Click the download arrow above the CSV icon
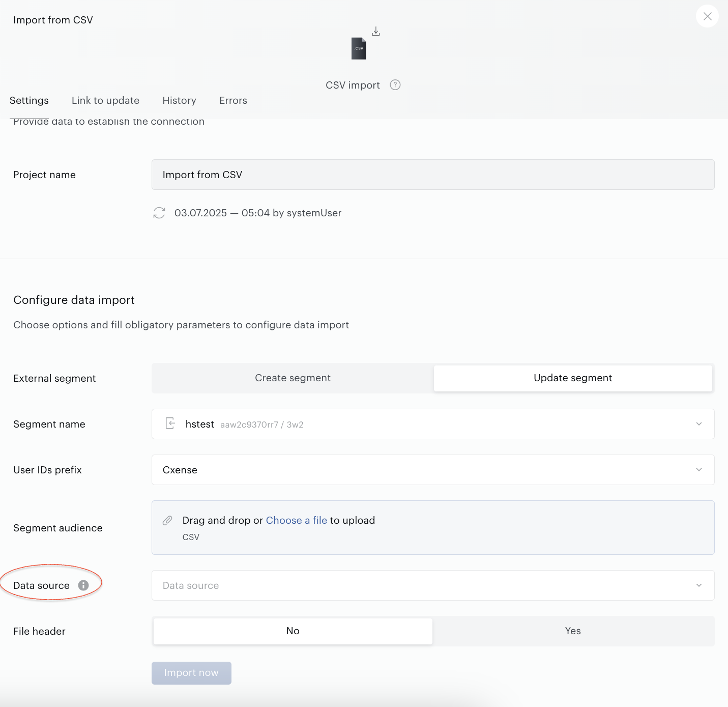728x707 pixels. (376, 32)
